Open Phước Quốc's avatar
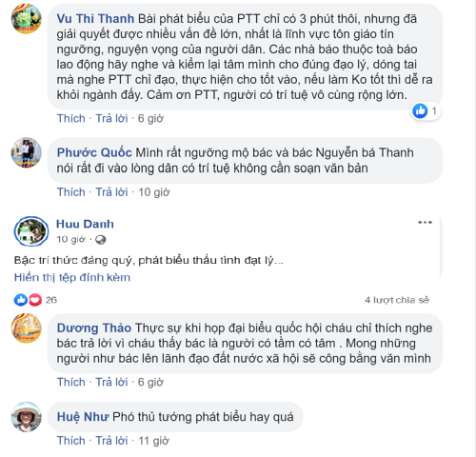The image size is (476, 457). tap(27, 152)
